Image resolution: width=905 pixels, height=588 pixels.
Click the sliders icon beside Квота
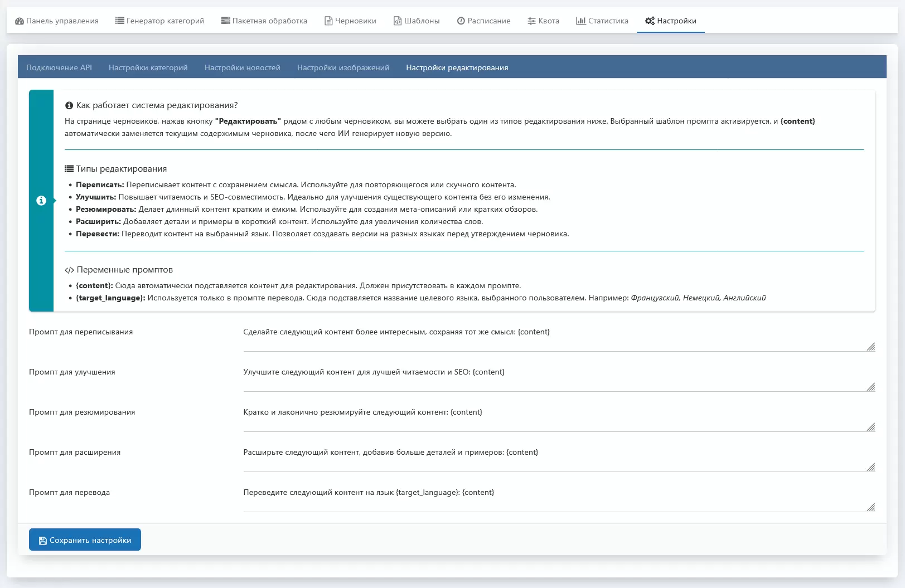click(531, 21)
